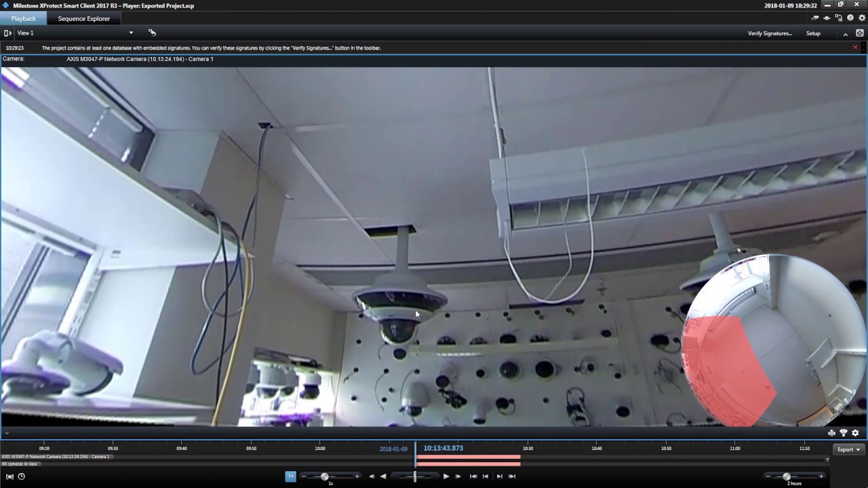Click the 10:30 mark on timeline ruler

(x=528, y=448)
